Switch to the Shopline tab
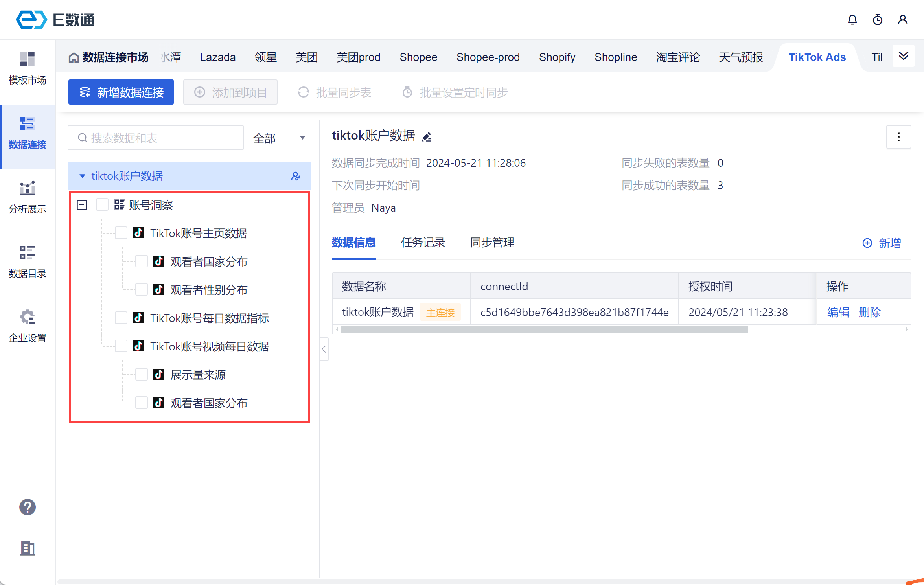This screenshot has height=585, width=924. (616, 57)
